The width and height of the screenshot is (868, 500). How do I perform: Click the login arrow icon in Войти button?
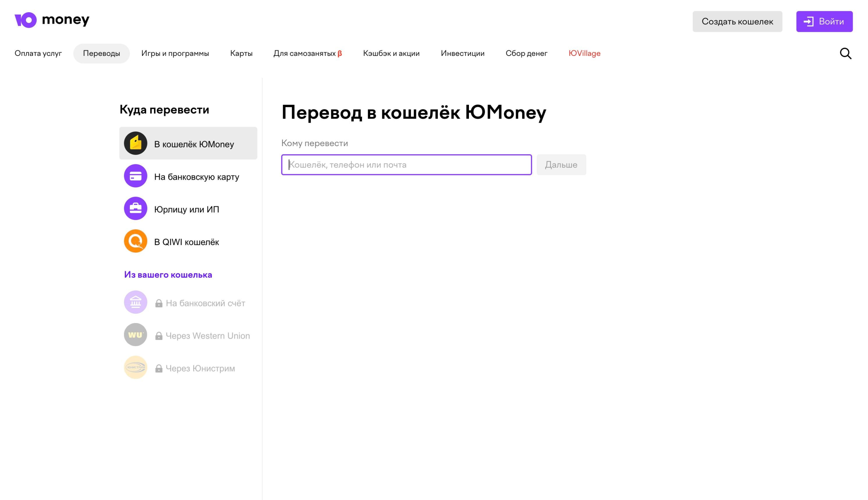pyautogui.click(x=808, y=22)
